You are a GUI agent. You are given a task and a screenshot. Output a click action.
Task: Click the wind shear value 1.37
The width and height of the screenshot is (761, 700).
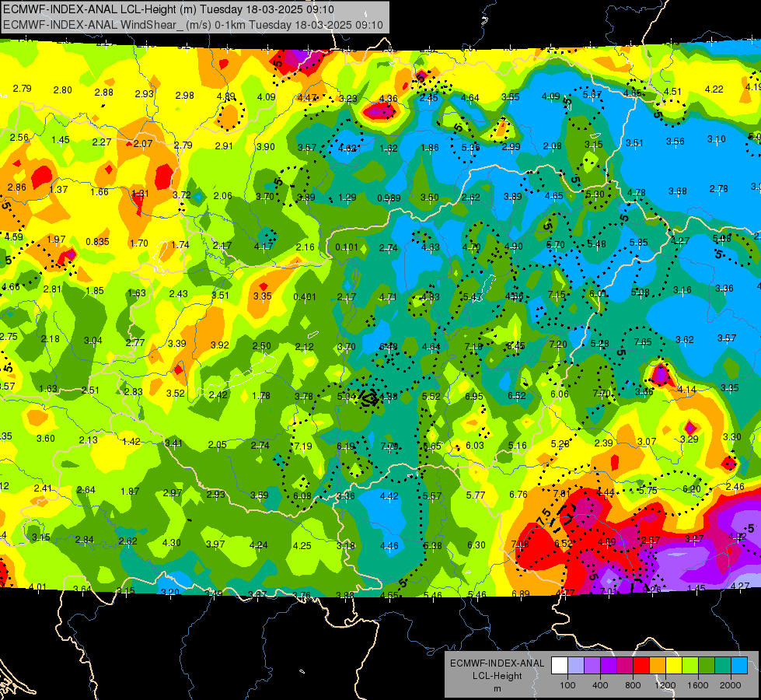(x=59, y=190)
